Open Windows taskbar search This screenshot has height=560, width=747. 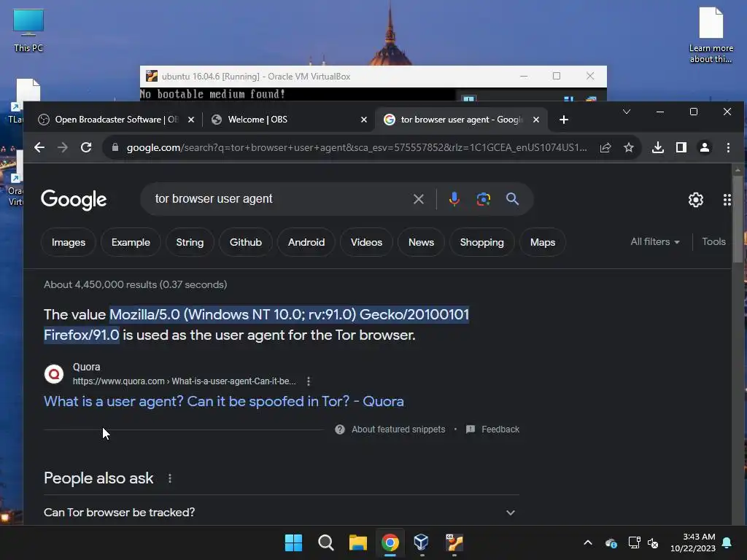[326, 542]
